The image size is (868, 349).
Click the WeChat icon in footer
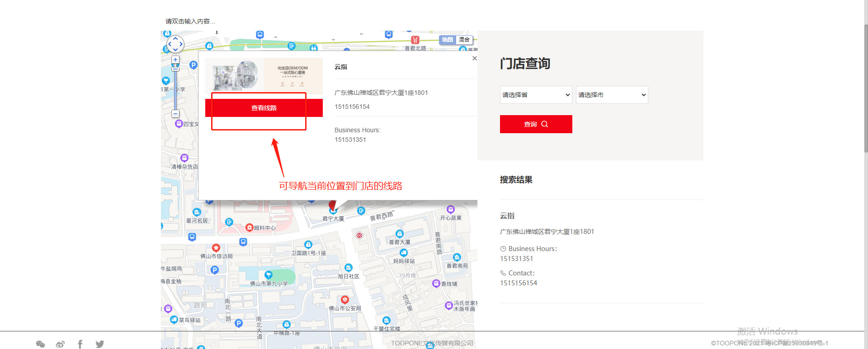[x=40, y=344]
